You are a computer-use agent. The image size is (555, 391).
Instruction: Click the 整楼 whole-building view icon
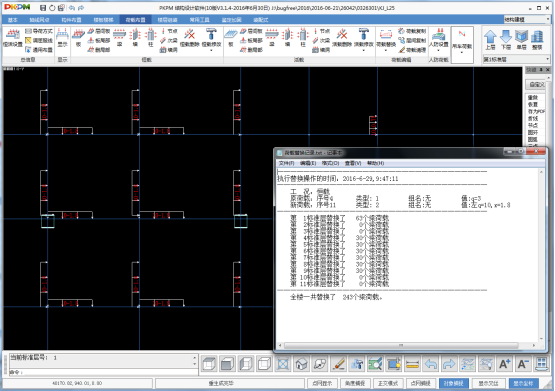point(537,39)
